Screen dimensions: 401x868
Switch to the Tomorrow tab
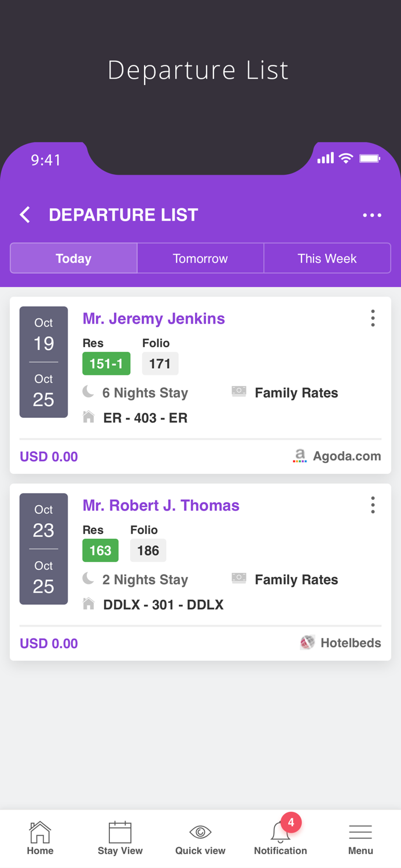200,258
